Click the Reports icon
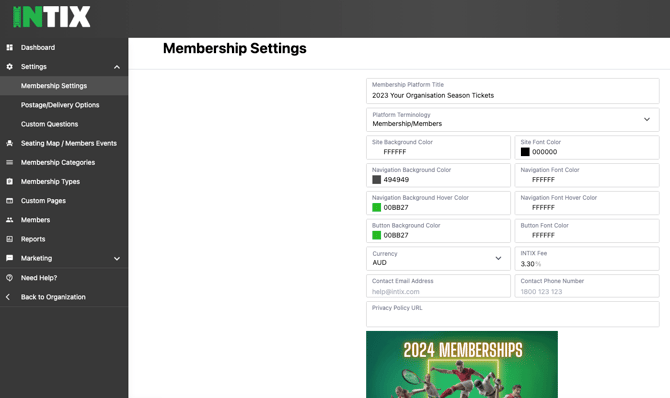This screenshot has height=398, width=670. click(9, 239)
